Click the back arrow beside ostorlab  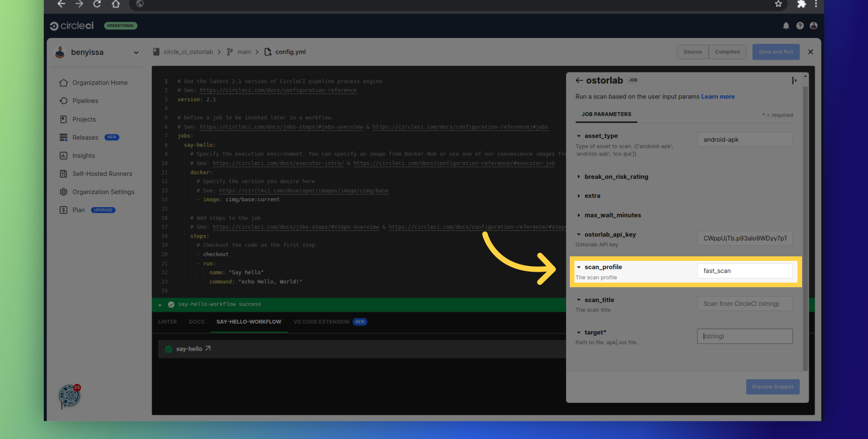(579, 80)
